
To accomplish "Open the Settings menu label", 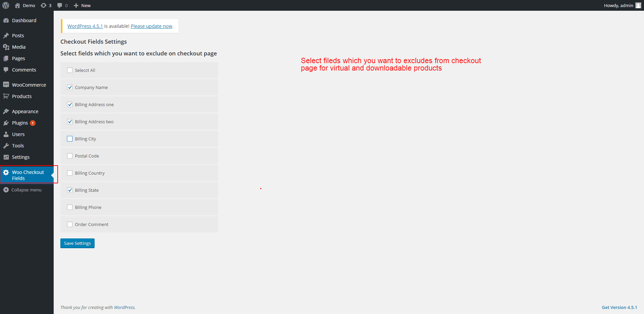I will [x=21, y=157].
